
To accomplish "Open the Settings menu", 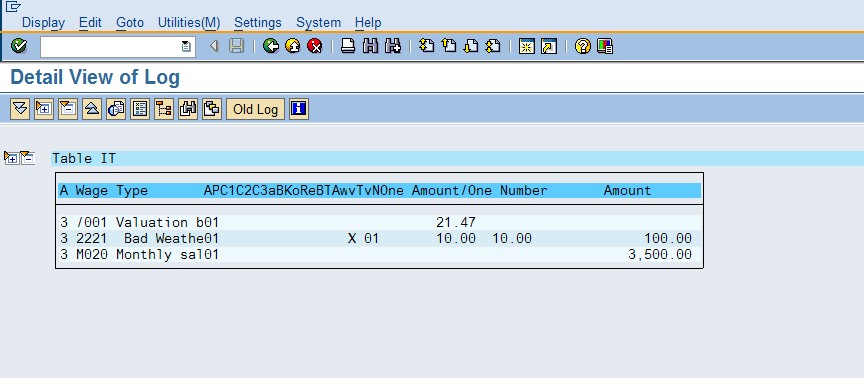I will pos(258,23).
